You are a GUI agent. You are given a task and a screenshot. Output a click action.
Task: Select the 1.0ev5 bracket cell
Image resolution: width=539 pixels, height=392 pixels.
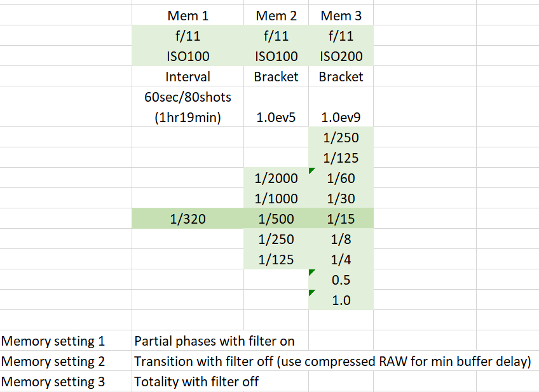click(x=276, y=118)
